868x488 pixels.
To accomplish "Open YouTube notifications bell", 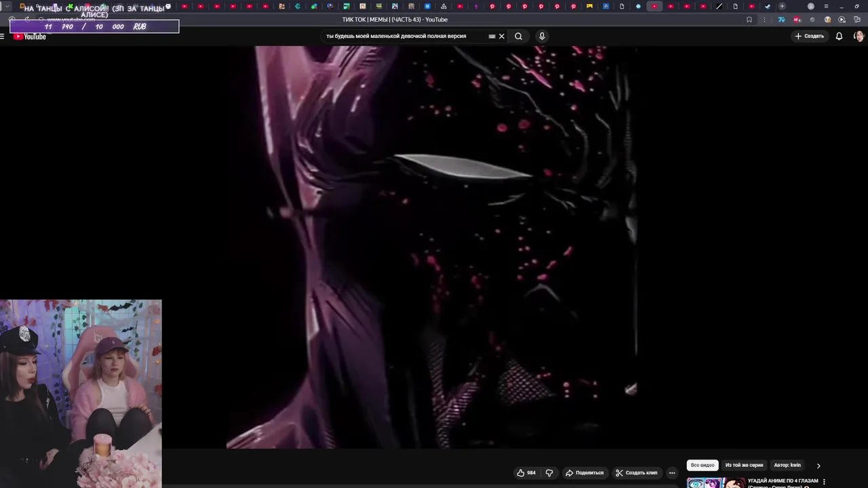I will pos(839,36).
